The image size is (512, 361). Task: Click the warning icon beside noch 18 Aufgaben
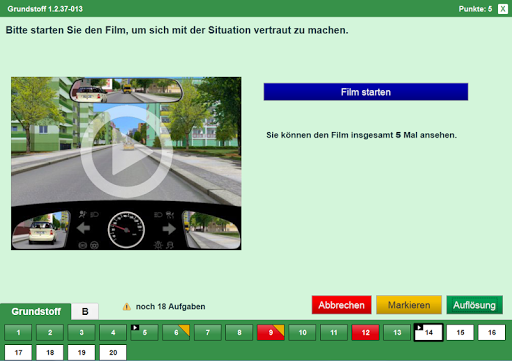coord(127,307)
